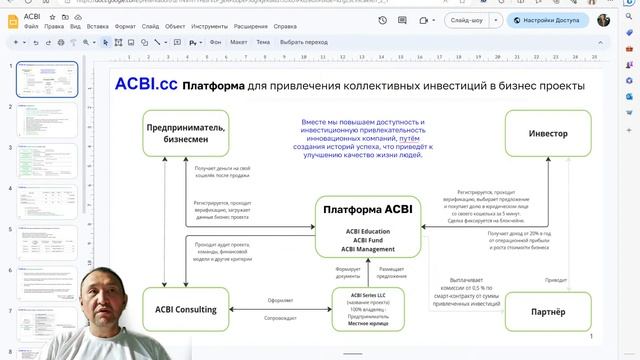
Task: Click the ACBI document title field
Action: [x=32, y=17]
